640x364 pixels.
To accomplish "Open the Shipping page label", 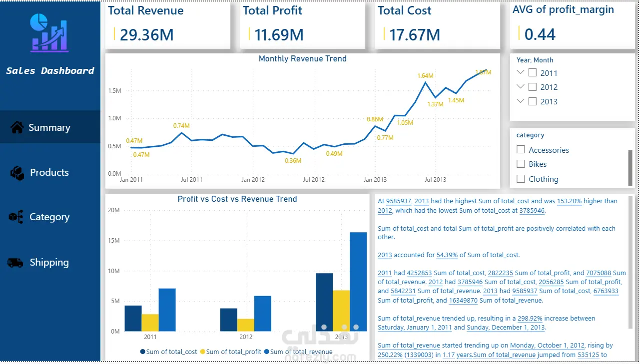I will click(49, 263).
